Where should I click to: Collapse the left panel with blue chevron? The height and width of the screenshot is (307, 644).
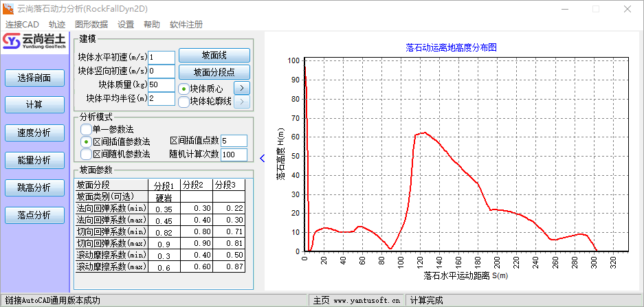pos(262,158)
